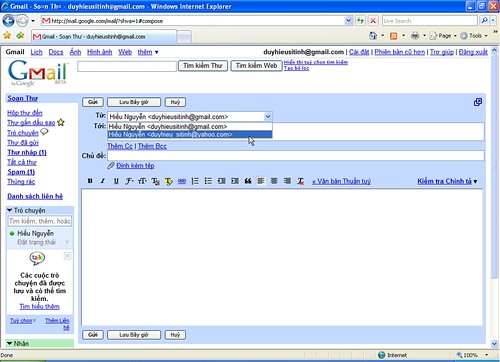Image resolution: width=500 pixels, height=362 pixels.
Task: Toggle italic formatting in compose toolbar
Action: 103,181
